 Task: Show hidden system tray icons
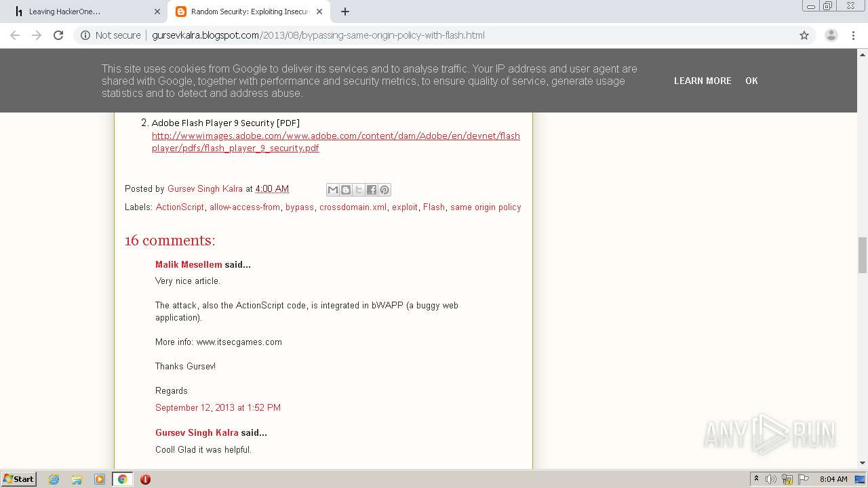756,479
